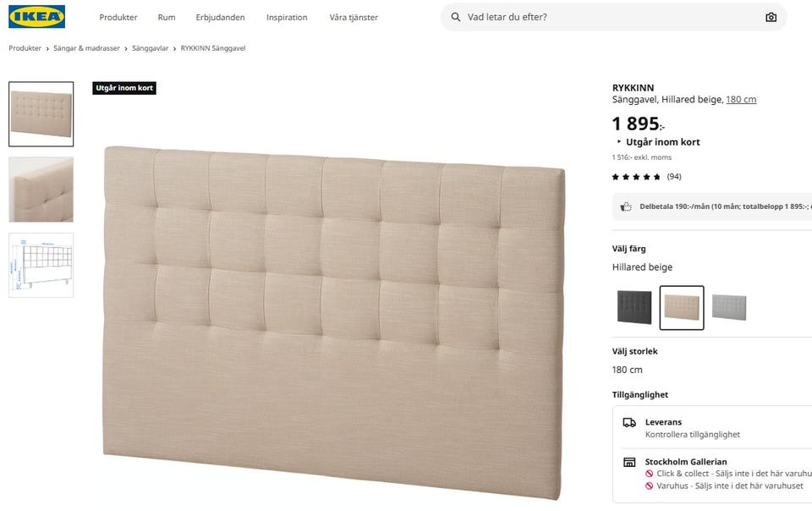
Task: Click the 180 cm size link
Action: (x=741, y=100)
